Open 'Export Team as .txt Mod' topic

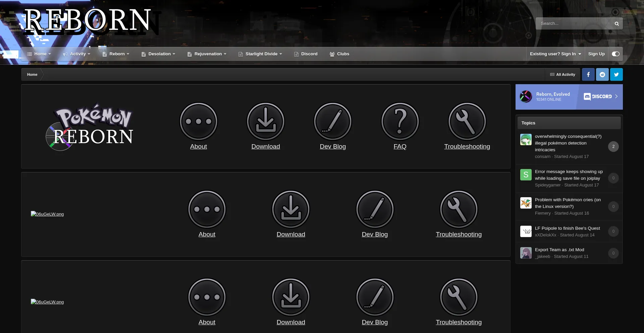[x=559, y=250]
